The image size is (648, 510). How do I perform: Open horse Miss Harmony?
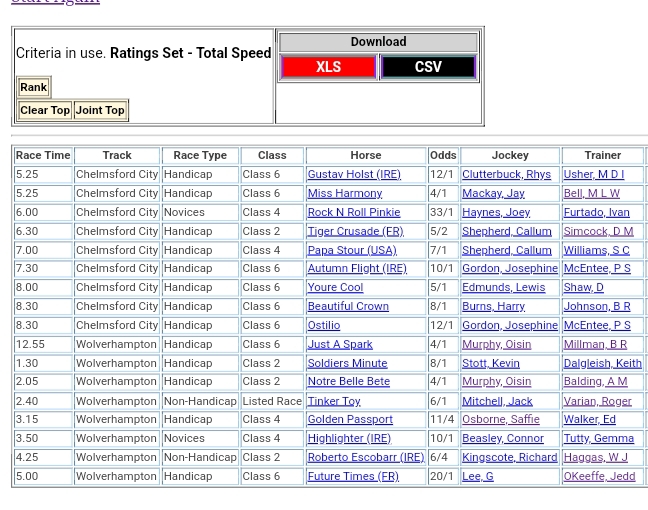(344, 194)
